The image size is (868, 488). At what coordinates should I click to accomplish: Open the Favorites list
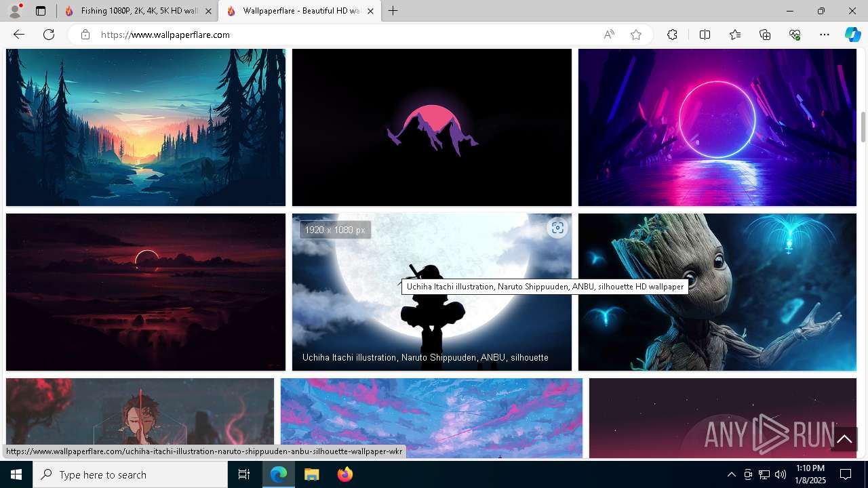coord(735,35)
